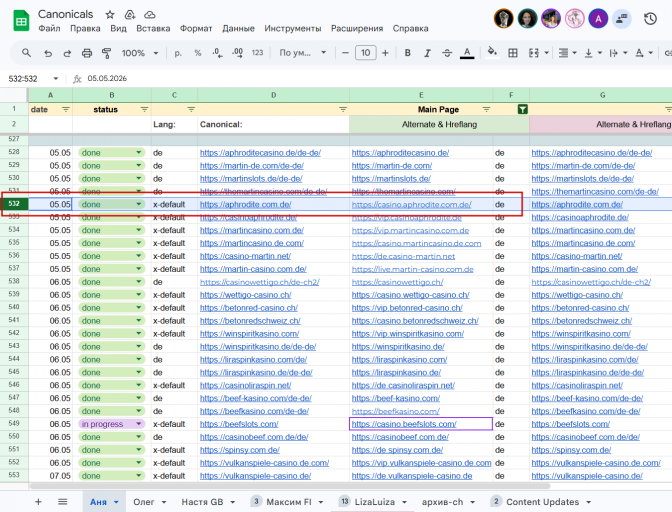Image resolution: width=672 pixels, height=512 pixels.
Task: Decrease decimal places
Action: click(x=217, y=53)
